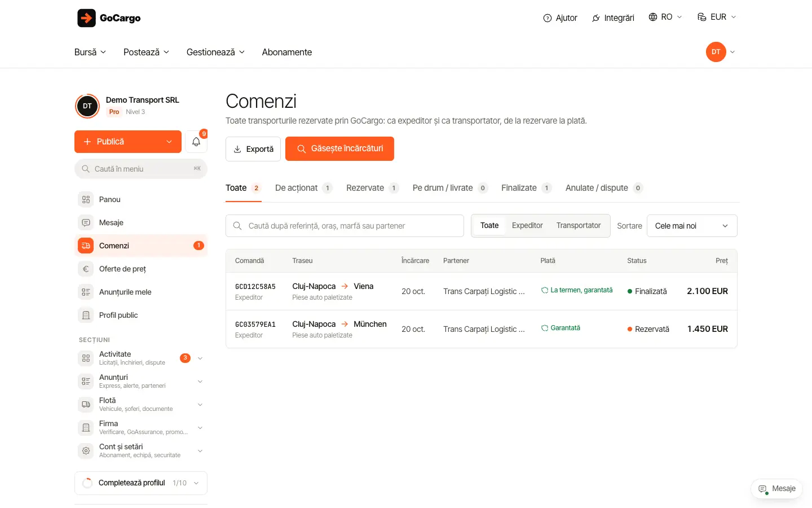Click the Ajutor help link
This screenshot has height=508, width=812.
pos(560,17)
